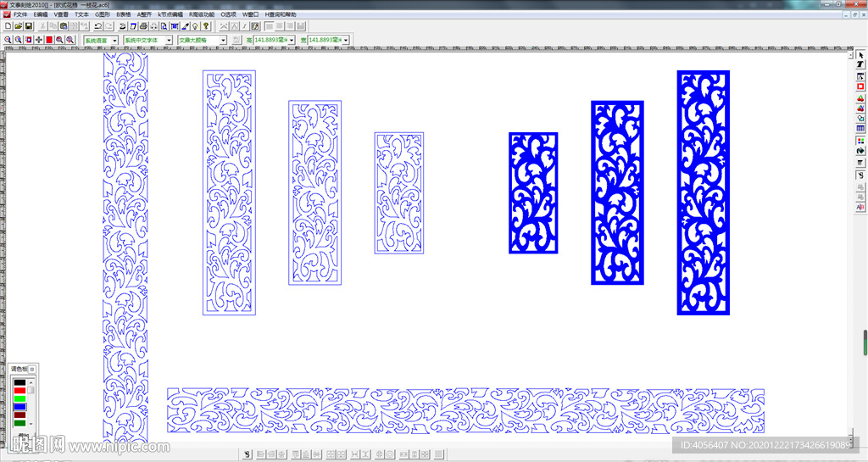The width and height of the screenshot is (868, 462).
Task: Click the palette scroll down arrow
Action: coord(31,424)
